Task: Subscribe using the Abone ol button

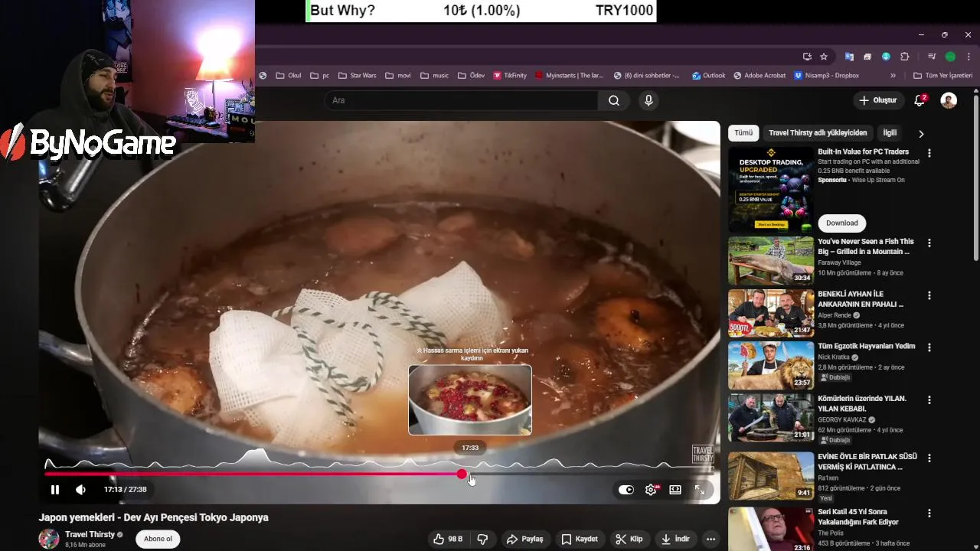Action: coord(158,539)
